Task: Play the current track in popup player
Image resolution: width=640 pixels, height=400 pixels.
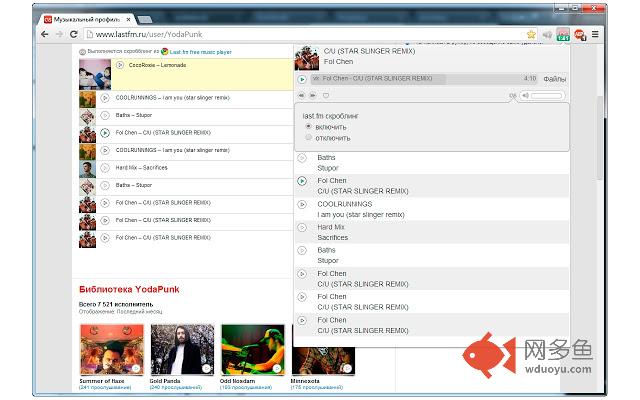Action: coord(302,79)
